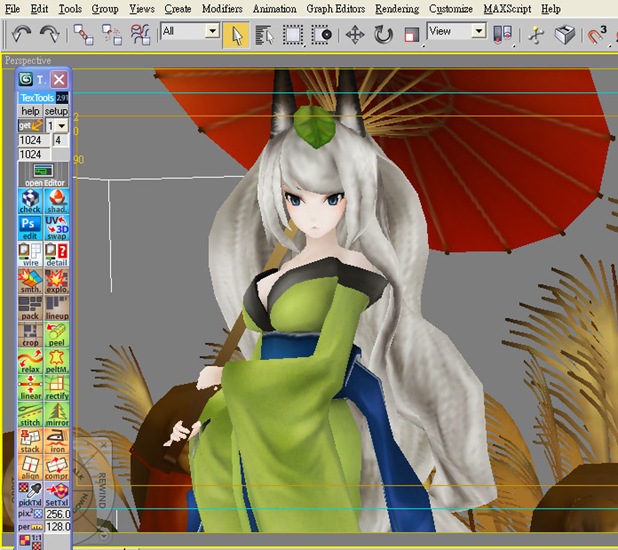618x550 pixels.
Task: Click the crop icon
Action: click(x=30, y=335)
